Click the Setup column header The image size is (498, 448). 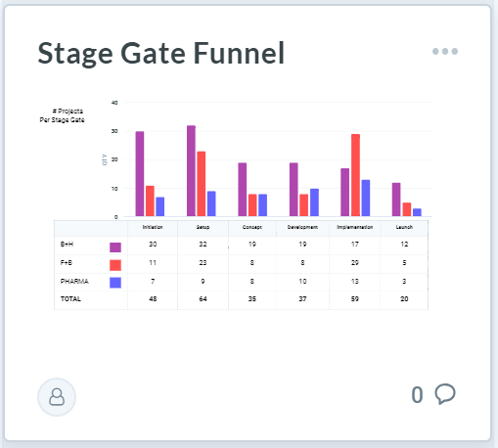click(x=203, y=227)
